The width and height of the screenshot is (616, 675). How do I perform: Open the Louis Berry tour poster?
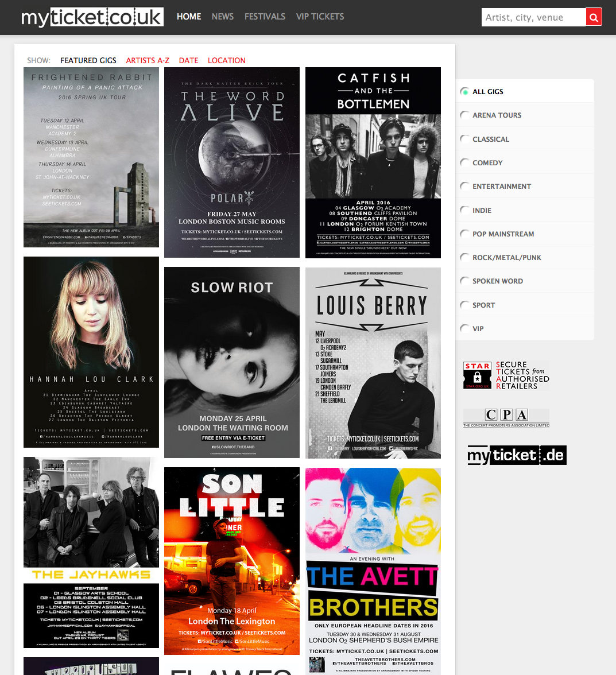(373, 363)
